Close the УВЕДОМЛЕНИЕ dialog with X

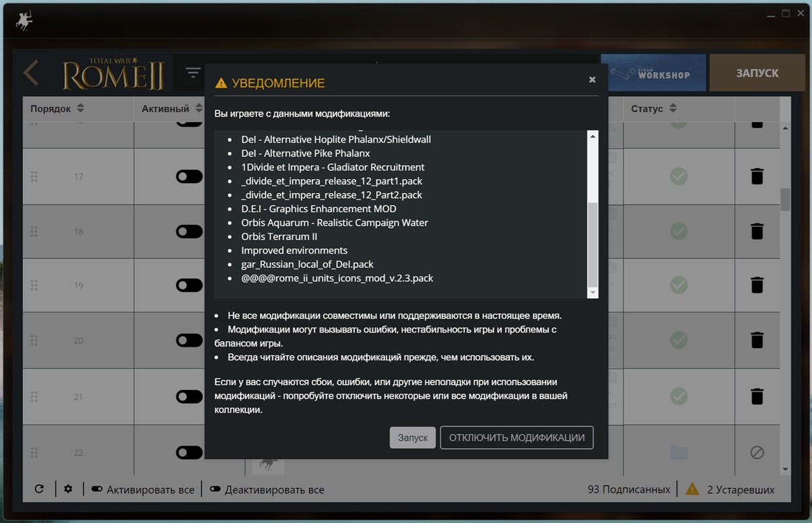[592, 79]
